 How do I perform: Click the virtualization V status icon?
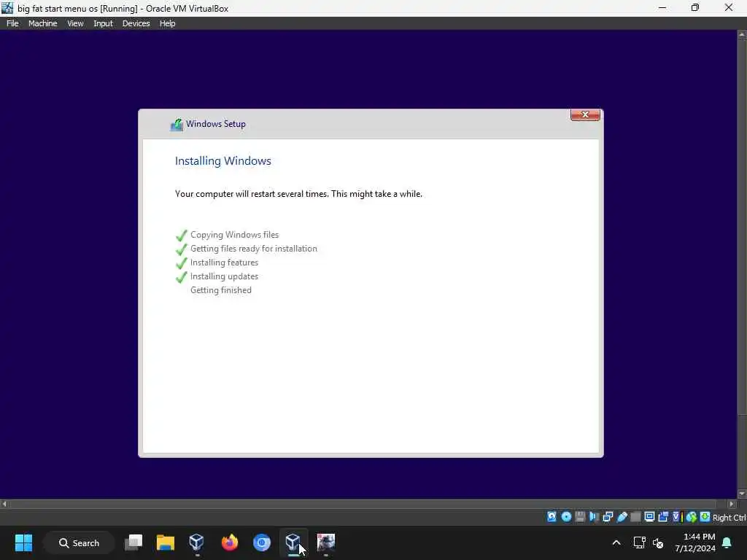tap(676, 517)
